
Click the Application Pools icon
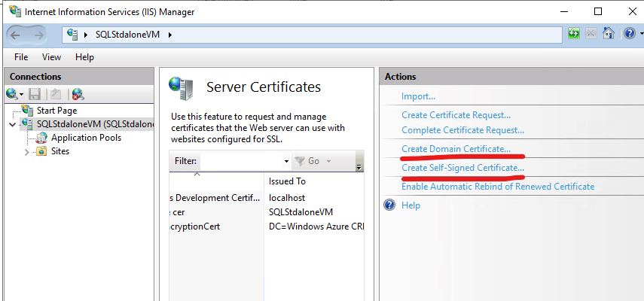pos(41,138)
